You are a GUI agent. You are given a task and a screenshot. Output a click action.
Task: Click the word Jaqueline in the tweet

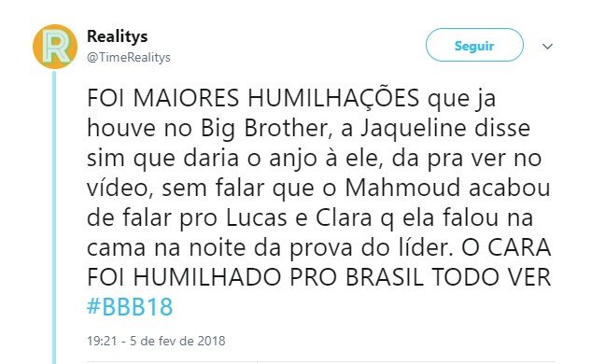pyautogui.click(x=414, y=129)
